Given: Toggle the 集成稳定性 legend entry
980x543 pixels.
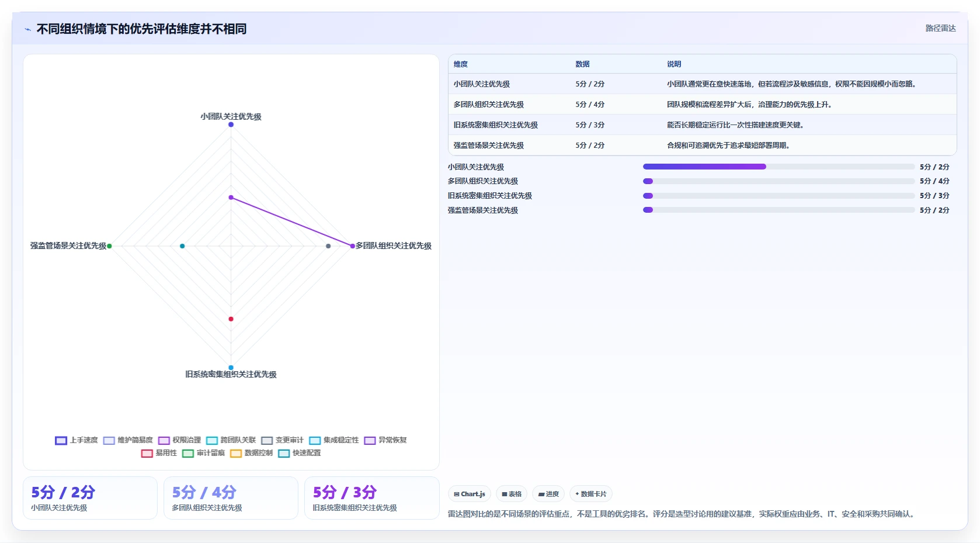Looking at the screenshot, I should pyautogui.click(x=333, y=440).
